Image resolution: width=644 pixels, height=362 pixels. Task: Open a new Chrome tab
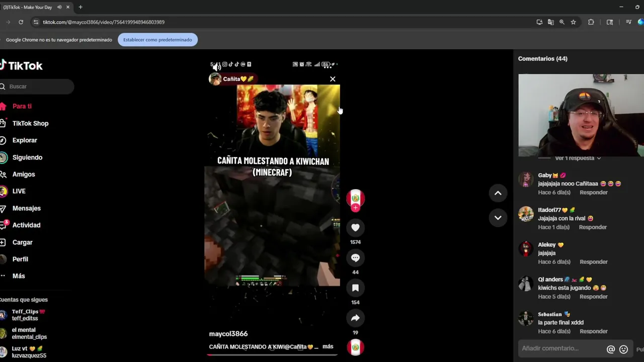(x=80, y=7)
